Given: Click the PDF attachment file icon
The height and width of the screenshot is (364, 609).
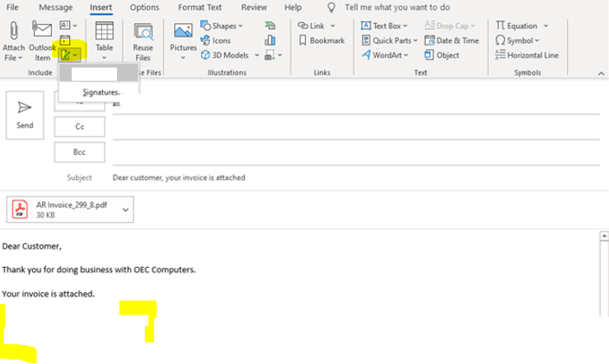Looking at the screenshot, I should coord(20,209).
